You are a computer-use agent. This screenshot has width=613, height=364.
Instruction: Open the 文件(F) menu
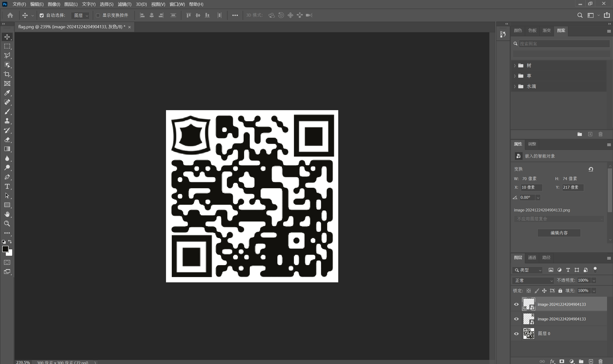[x=19, y=4]
